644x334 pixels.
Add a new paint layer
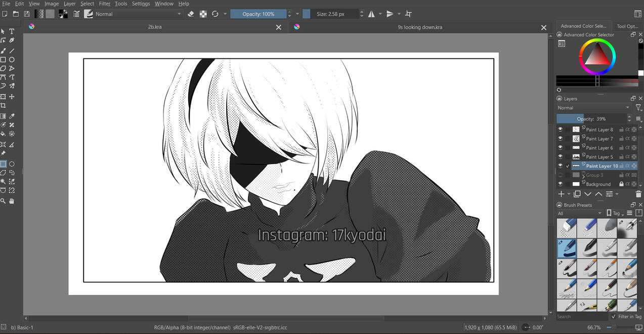(561, 194)
